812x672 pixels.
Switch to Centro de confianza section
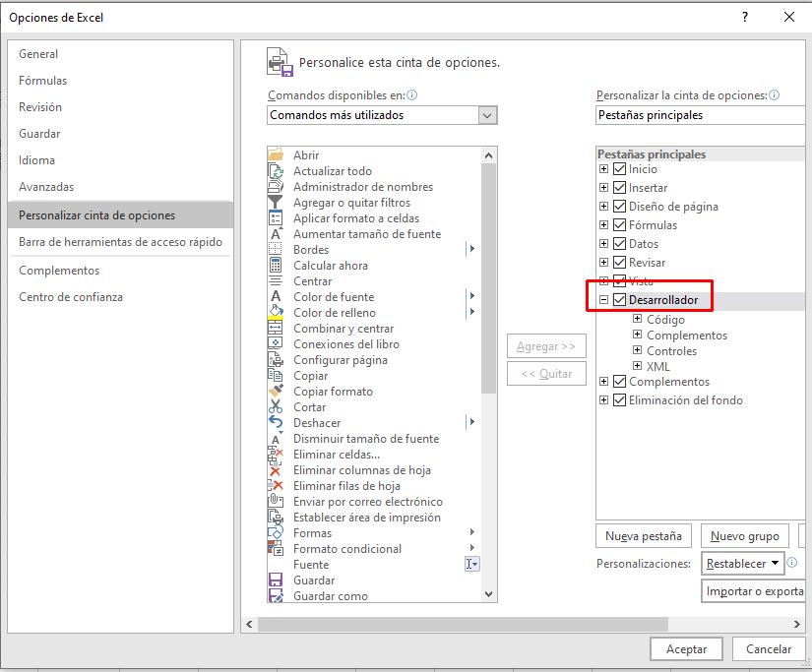71,297
